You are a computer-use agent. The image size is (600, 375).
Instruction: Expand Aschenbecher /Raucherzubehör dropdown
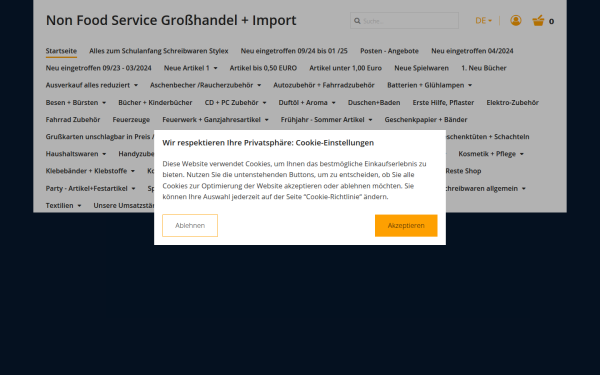[x=205, y=85]
